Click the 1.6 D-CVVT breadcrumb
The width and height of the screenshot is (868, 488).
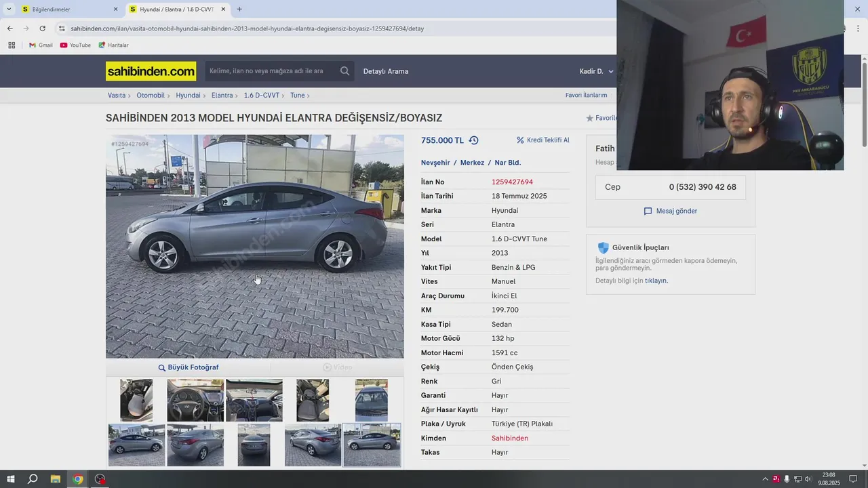[x=262, y=96]
